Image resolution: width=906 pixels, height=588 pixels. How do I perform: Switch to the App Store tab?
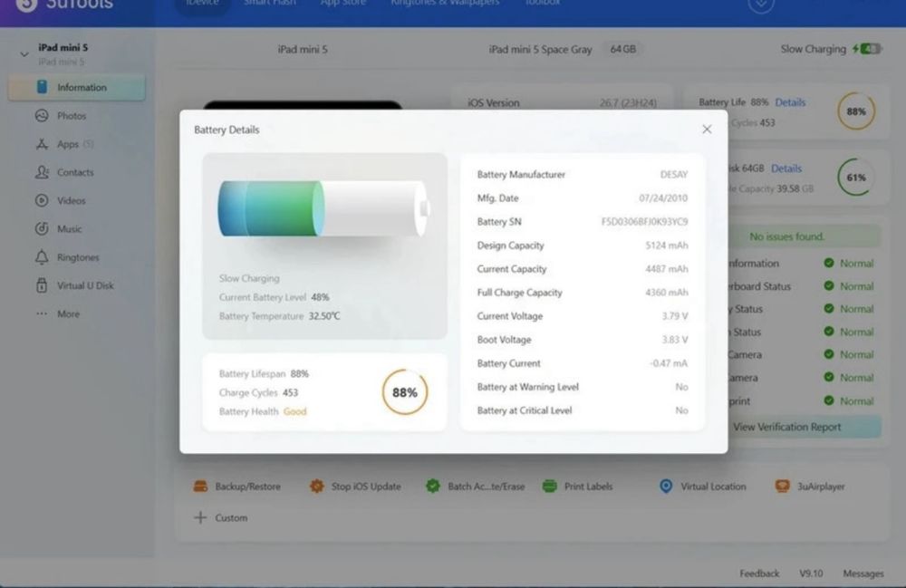coord(343,3)
